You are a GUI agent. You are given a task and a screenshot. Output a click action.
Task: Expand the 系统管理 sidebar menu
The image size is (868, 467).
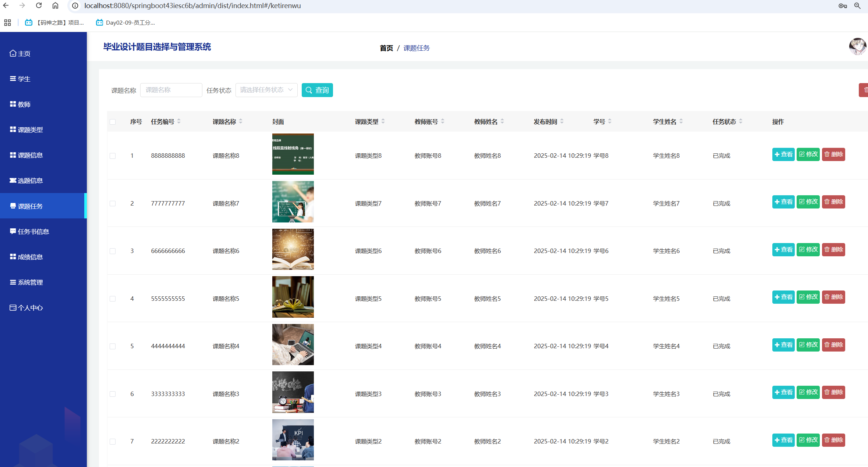pos(31,282)
